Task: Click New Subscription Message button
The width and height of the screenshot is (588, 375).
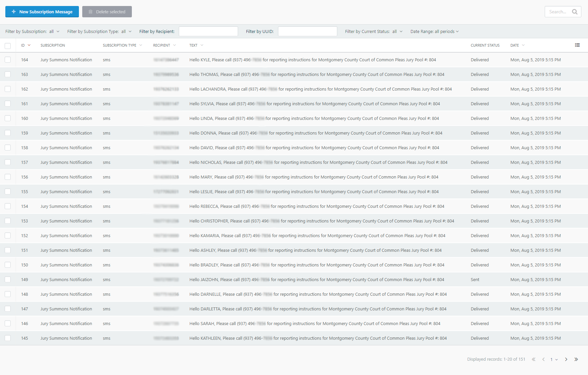Action: click(x=42, y=12)
